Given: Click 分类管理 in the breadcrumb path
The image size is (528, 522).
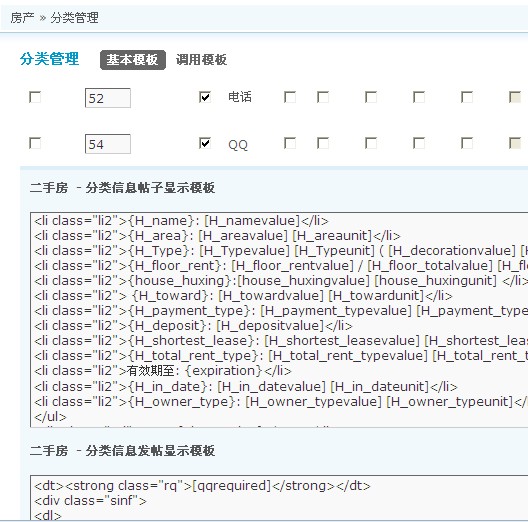Looking at the screenshot, I should (x=74, y=18).
